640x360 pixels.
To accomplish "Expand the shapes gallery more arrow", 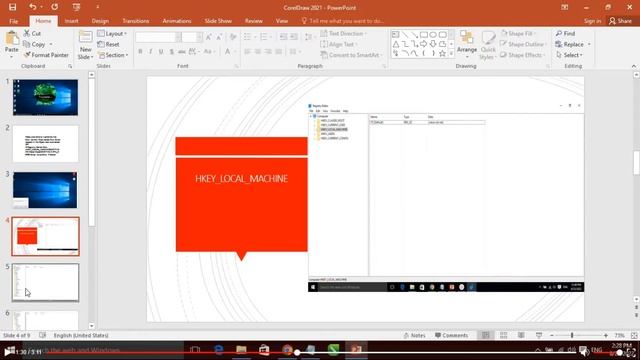I will (x=451, y=53).
